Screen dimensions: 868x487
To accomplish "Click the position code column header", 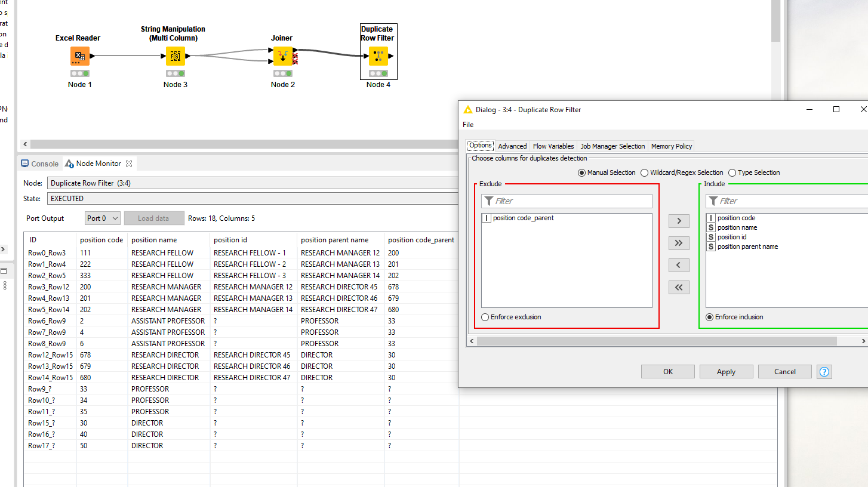I will pyautogui.click(x=101, y=240).
